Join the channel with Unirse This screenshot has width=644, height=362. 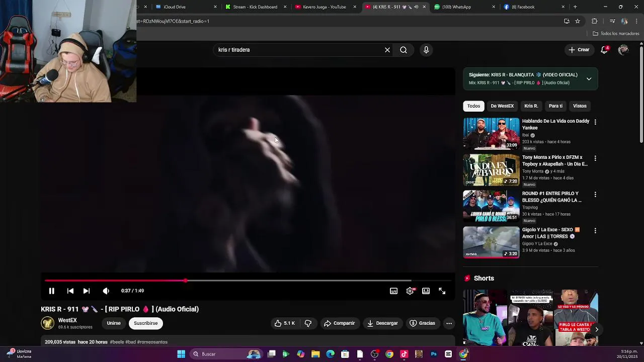[x=114, y=323]
